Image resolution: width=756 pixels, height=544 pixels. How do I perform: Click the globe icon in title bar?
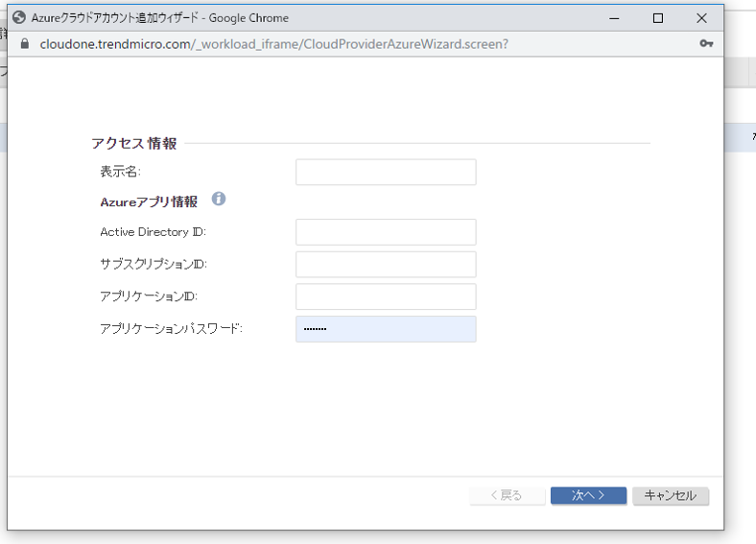pyautogui.click(x=19, y=18)
